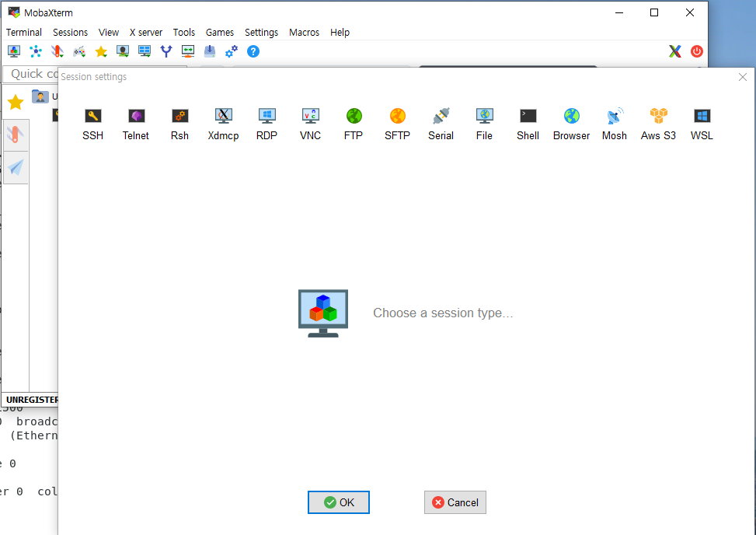Select the SSH session type

click(92, 124)
